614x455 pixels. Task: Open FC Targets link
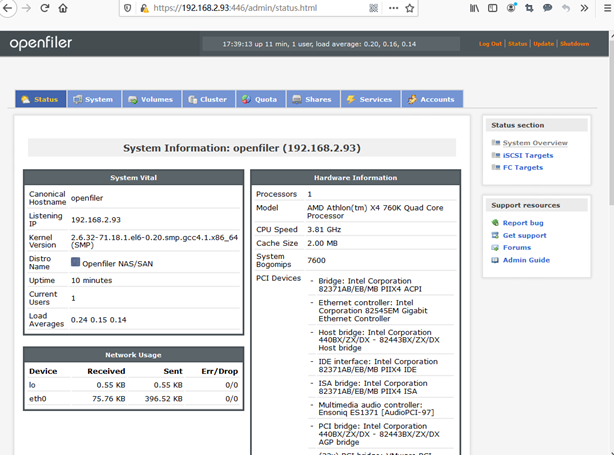[523, 168]
